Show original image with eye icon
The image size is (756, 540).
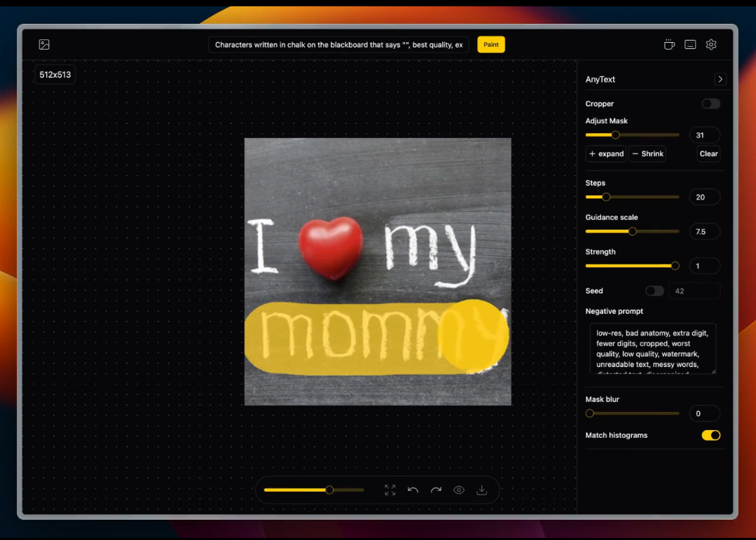coord(459,490)
